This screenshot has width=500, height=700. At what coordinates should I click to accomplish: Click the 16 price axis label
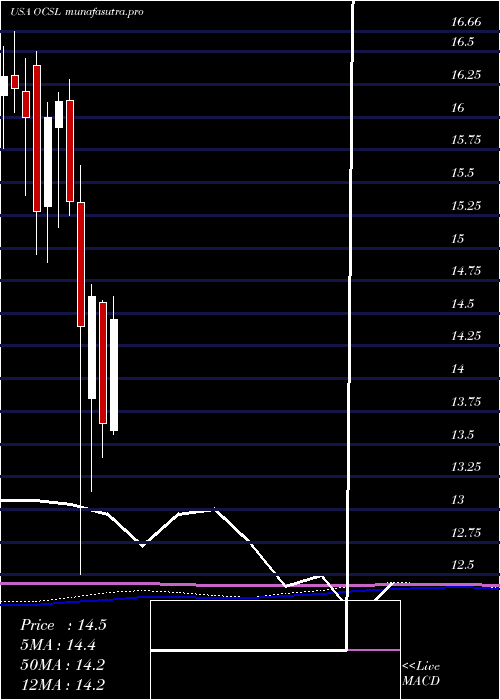(457, 108)
